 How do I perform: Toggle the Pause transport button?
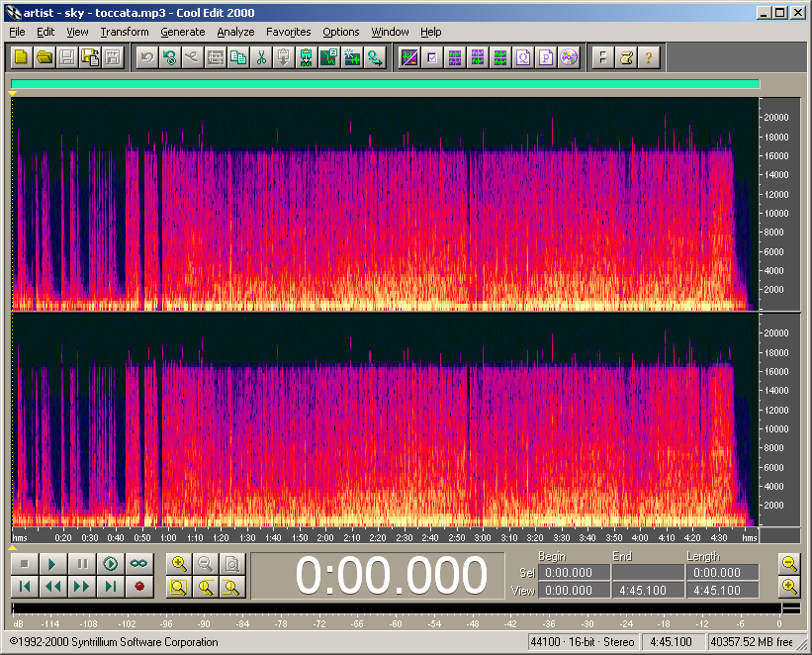click(83, 564)
